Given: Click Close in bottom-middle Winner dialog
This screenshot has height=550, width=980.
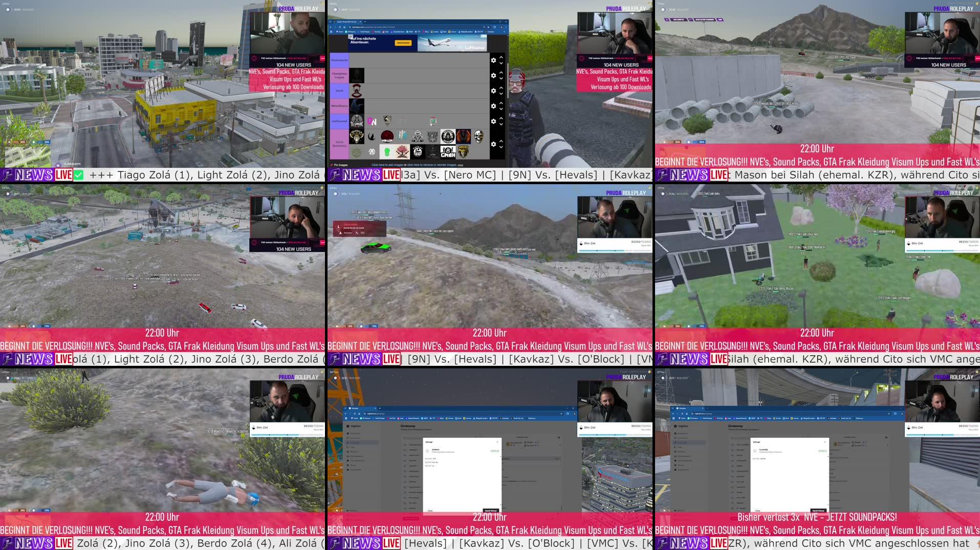Looking at the screenshot, I should [430, 511].
